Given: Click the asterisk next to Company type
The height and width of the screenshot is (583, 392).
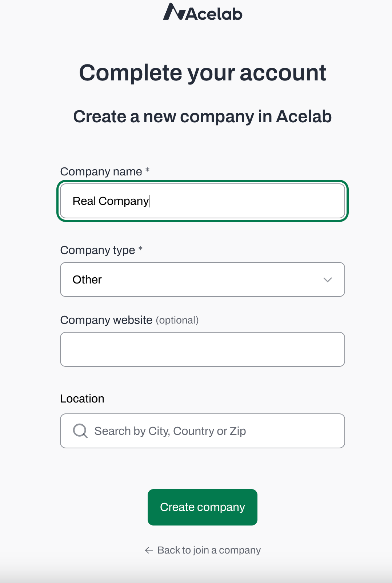Looking at the screenshot, I should (x=140, y=249).
